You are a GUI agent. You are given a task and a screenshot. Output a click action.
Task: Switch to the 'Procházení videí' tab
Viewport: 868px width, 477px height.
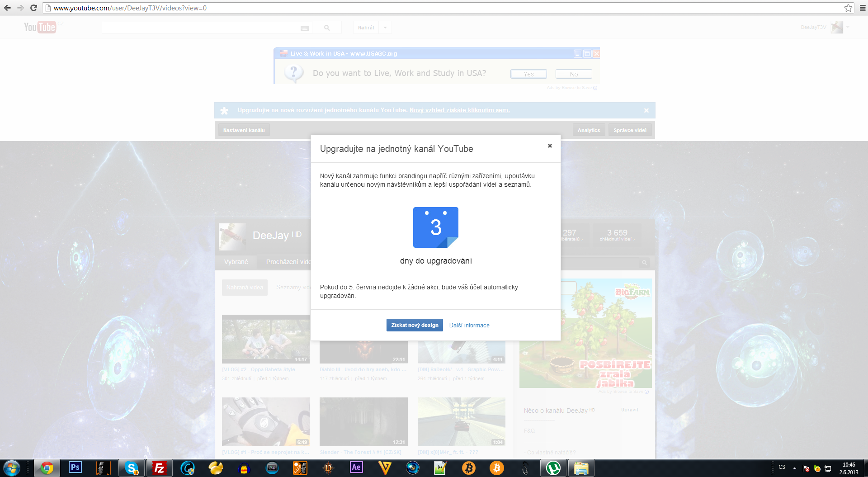[x=288, y=262]
